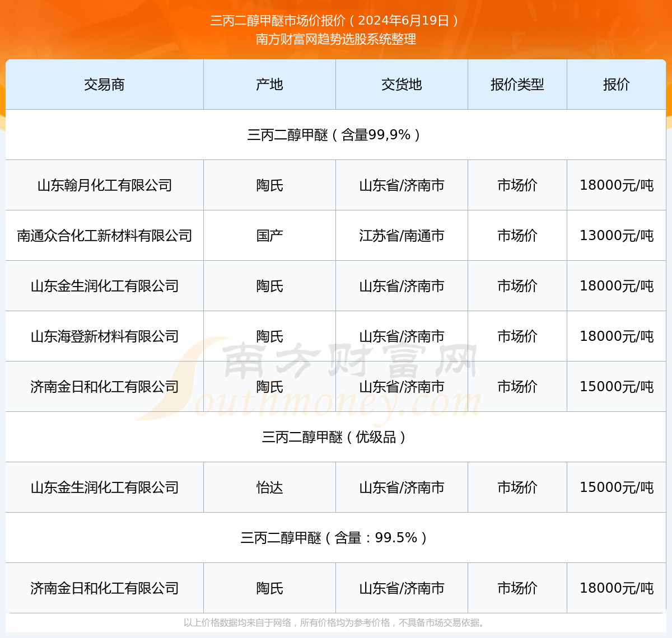Click the 国产 origin cell
Screen dimensions: 672x638
[x=269, y=236]
